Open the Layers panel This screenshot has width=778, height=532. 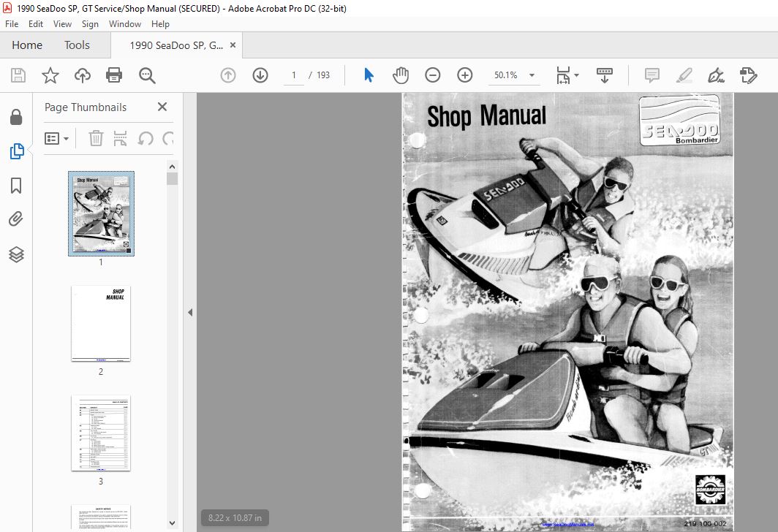[x=16, y=254]
